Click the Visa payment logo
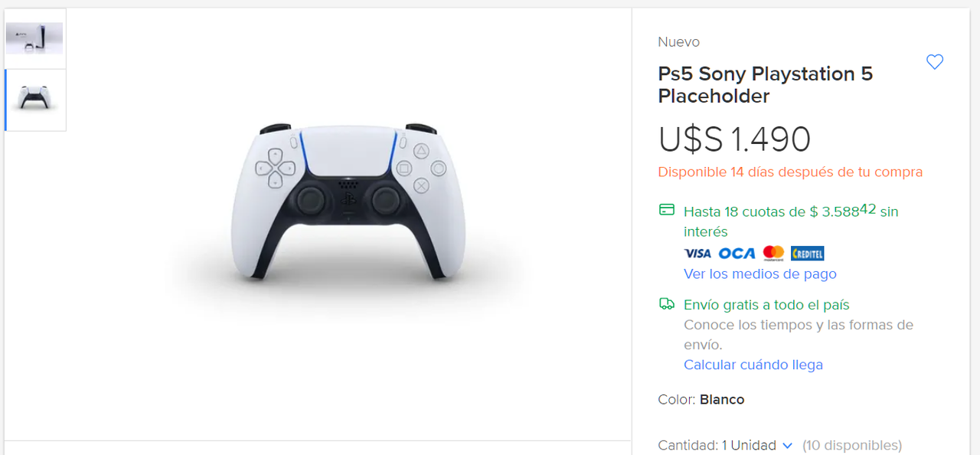 697,254
